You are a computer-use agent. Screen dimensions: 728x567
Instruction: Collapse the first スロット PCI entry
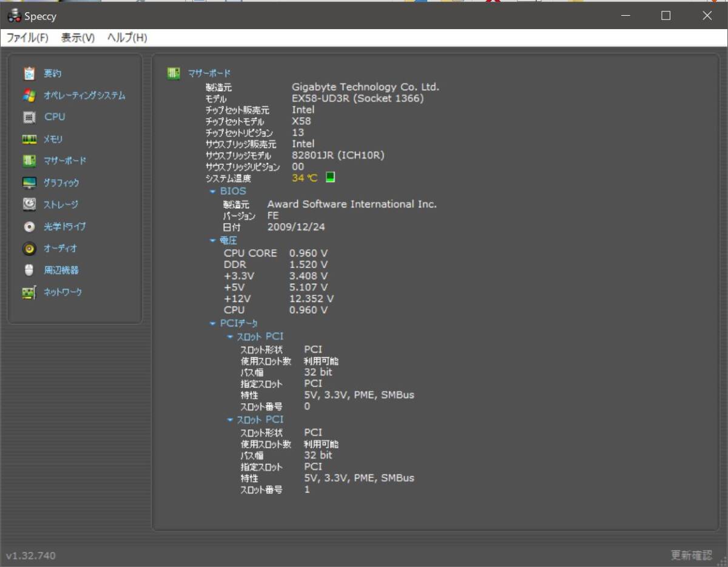[230, 337]
